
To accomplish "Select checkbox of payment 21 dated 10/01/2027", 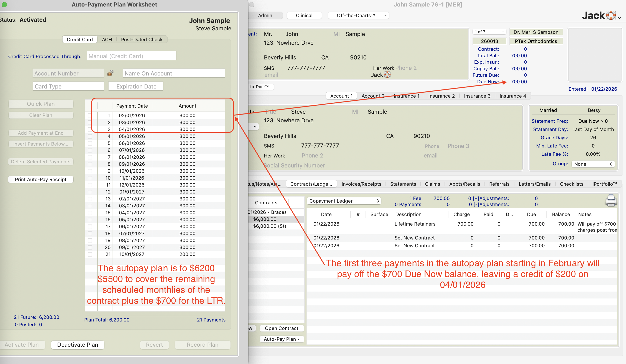I will tap(90, 254).
